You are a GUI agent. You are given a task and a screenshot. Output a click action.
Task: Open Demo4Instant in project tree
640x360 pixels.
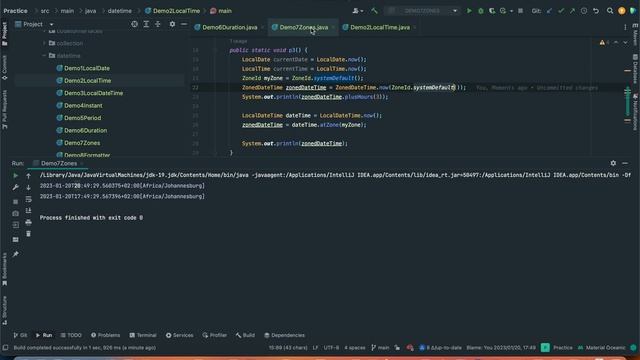click(83, 105)
